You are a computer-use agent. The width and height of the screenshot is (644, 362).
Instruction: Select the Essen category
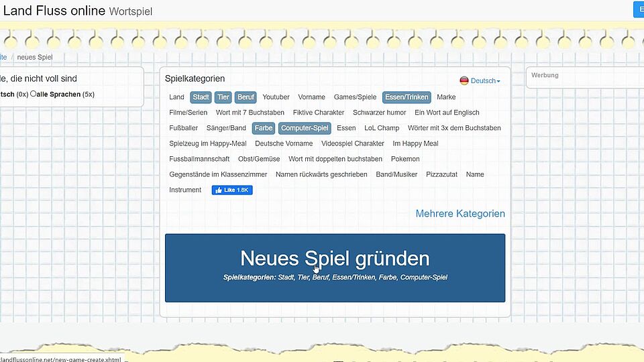[x=346, y=128]
